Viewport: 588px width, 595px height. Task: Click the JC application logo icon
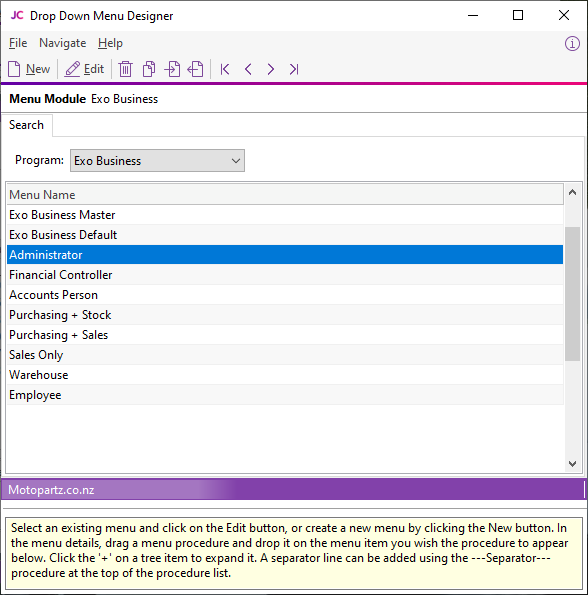pyautogui.click(x=17, y=15)
